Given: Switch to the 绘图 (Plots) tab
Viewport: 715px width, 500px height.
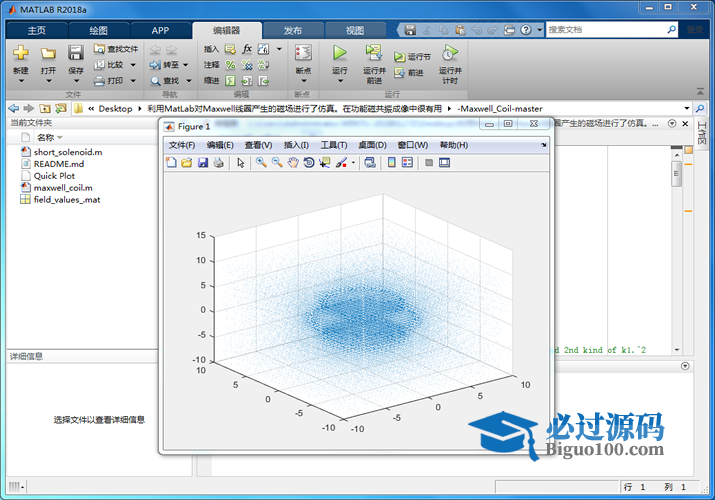Looking at the screenshot, I should (x=98, y=31).
